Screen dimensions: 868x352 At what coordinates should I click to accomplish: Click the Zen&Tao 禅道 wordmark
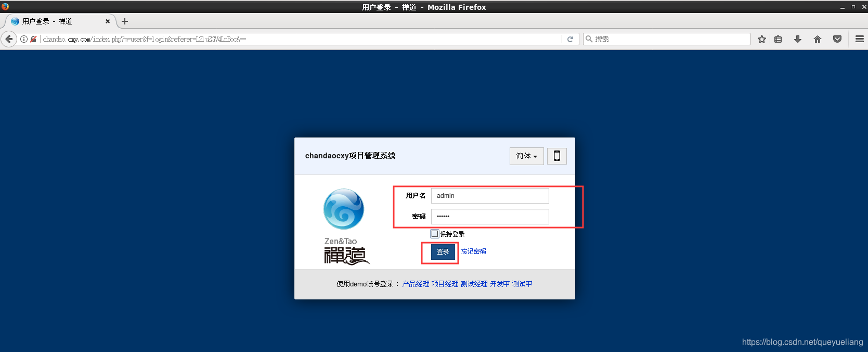click(x=346, y=251)
